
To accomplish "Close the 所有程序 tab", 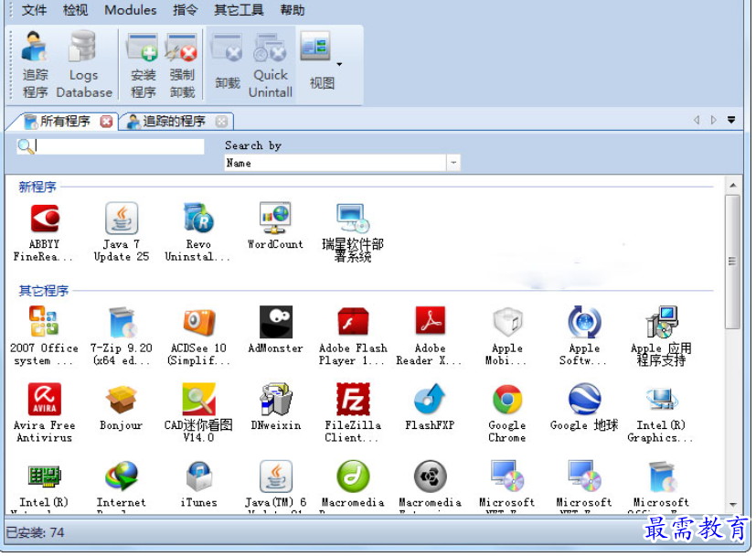I will pos(106,122).
